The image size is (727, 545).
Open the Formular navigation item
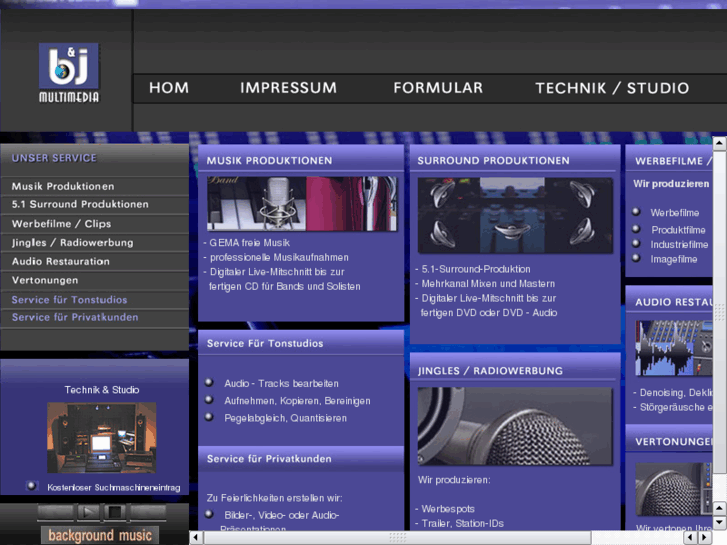coord(437,88)
